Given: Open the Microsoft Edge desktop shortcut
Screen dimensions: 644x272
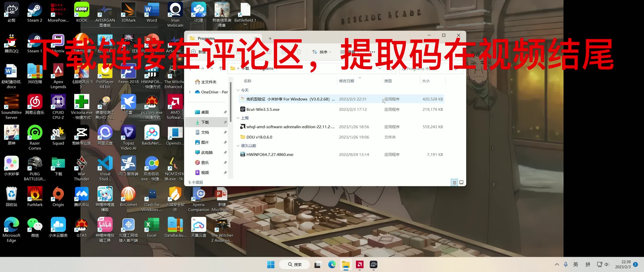Looking at the screenshot, I should [x=11, y=230].
